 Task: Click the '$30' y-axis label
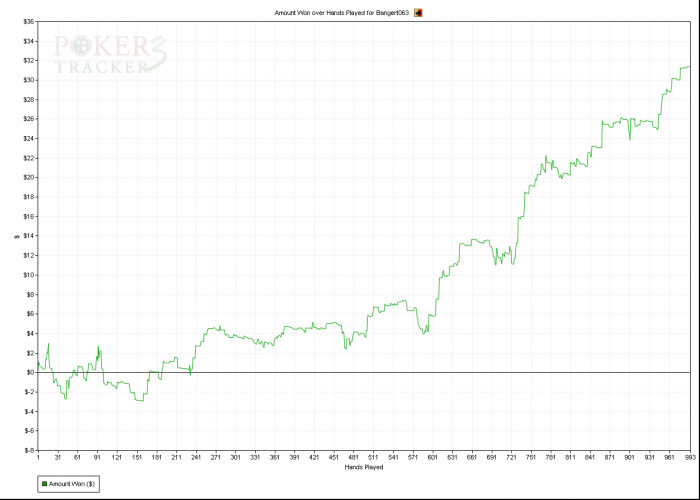pos(30,80)
